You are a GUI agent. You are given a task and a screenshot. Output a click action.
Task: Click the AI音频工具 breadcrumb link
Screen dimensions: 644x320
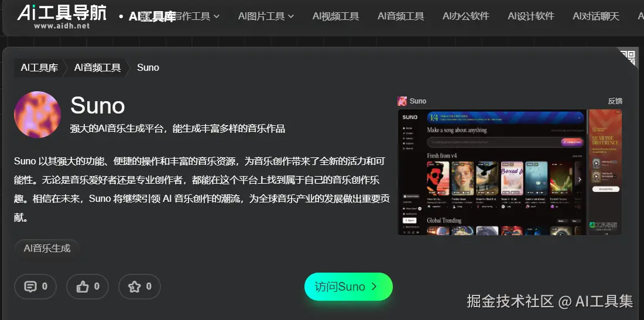97,68
